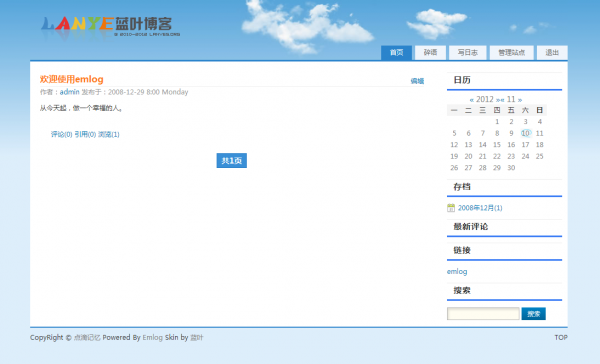Select highlighted day 10 in calendar
600x364 pixels.
click(x=525, y=133)
